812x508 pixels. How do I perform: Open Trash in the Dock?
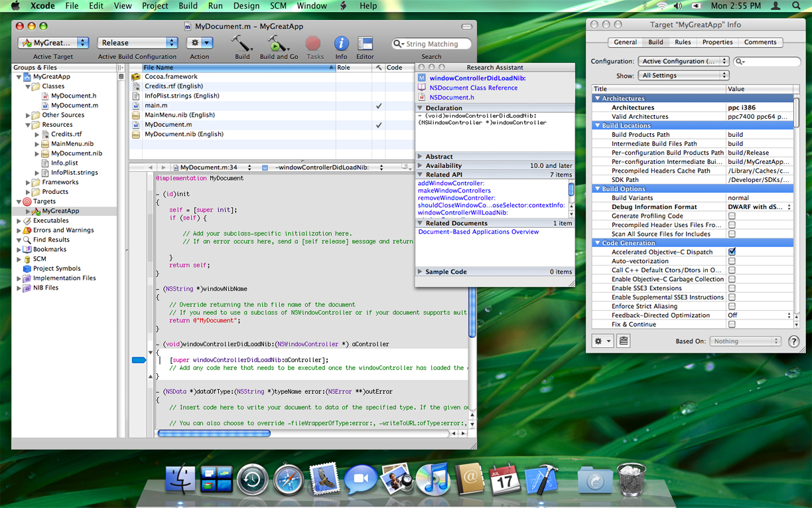[631, 479]
